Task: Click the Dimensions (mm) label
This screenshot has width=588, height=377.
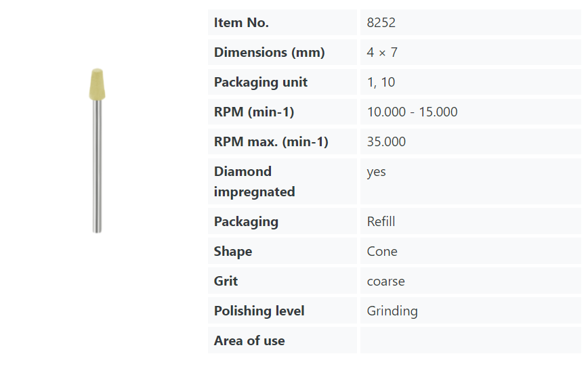Action: click(x=269, y=52)
